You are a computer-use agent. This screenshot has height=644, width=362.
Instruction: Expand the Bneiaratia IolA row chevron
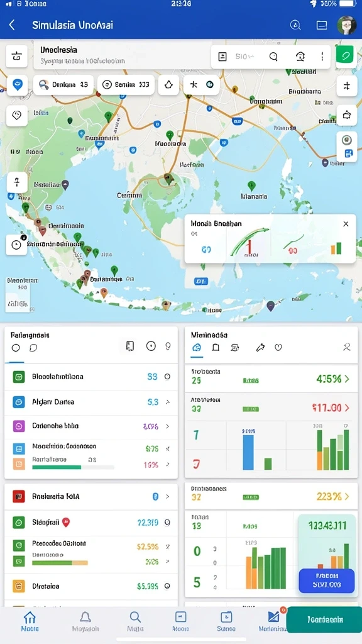(x=167, y=497)
